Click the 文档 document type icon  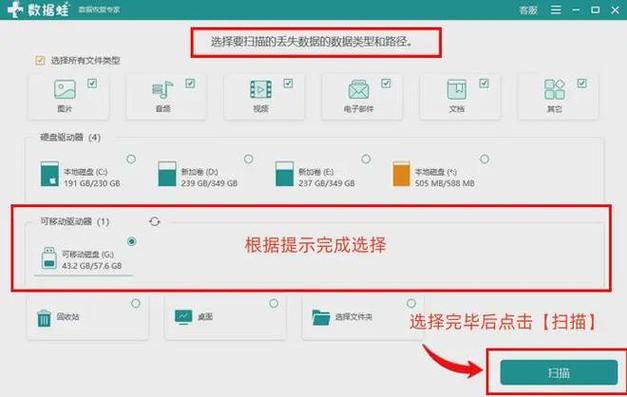tap(457, 89)
